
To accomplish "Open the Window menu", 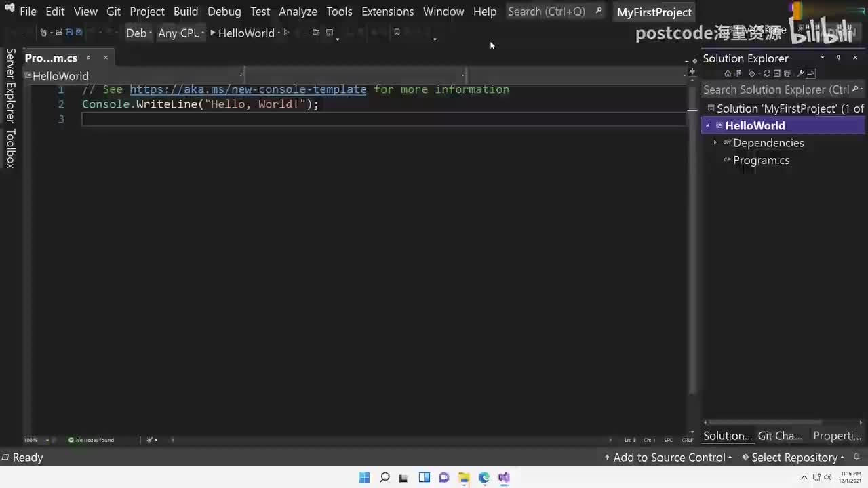I will 443,12.
